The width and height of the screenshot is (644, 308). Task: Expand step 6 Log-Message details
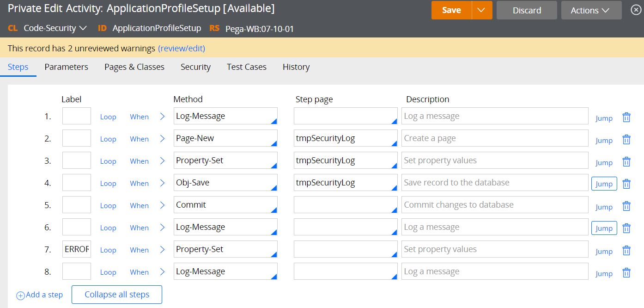pyautogui.click(x=162, y=228)
